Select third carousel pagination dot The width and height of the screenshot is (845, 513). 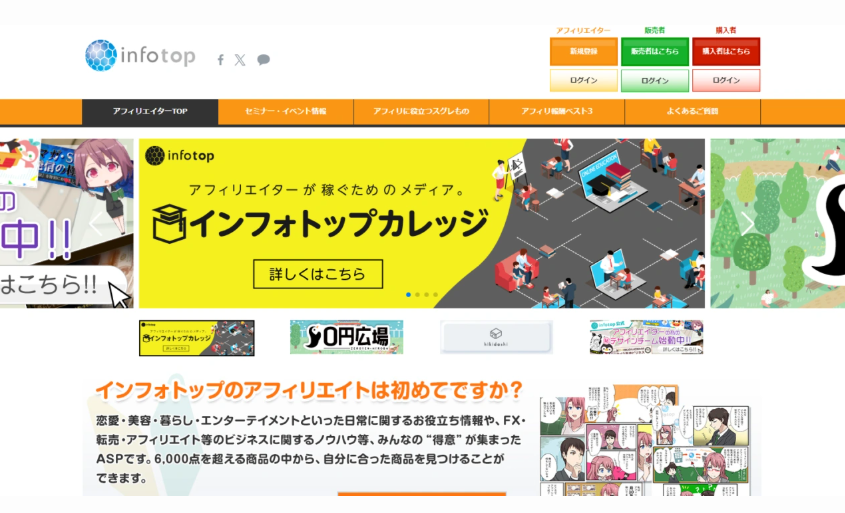tap(426, 295)
